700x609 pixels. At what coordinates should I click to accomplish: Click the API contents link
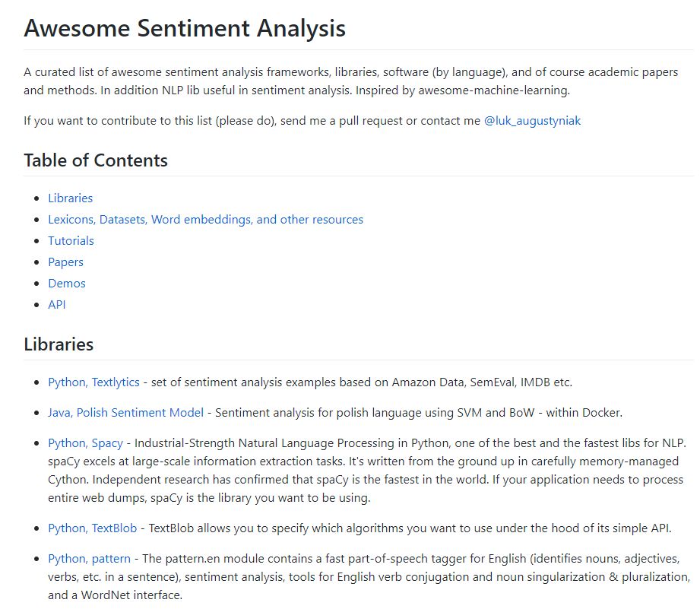(57, 305)
